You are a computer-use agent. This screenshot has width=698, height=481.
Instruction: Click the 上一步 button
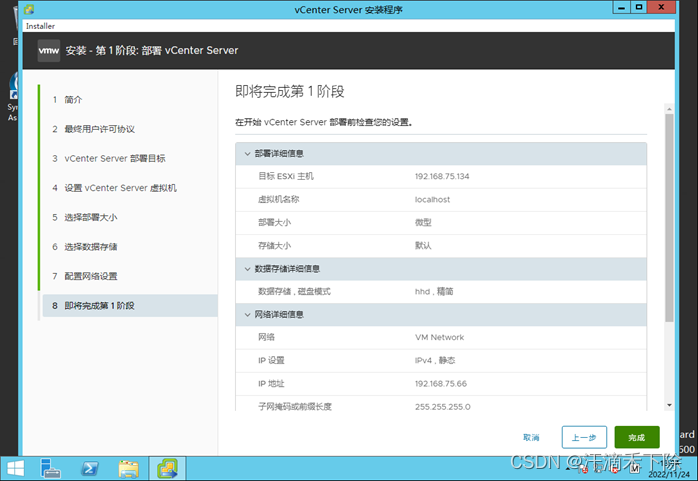pos(584,437)
